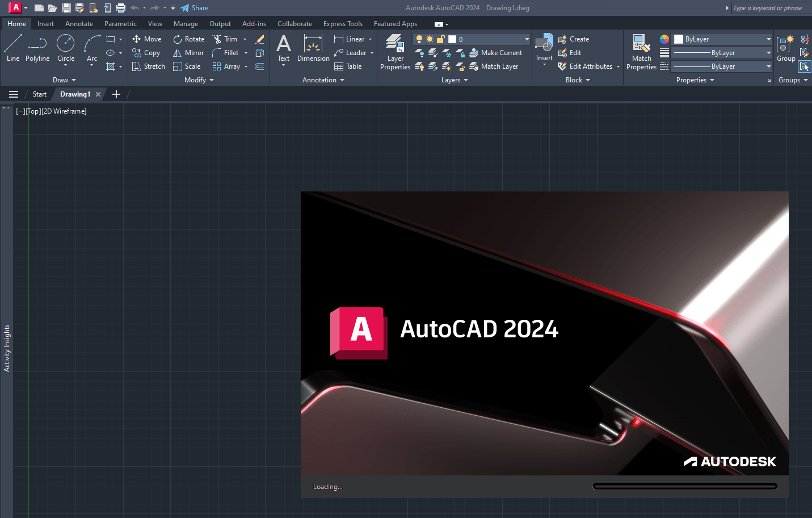Open the Trim tool dropdown arrow
Image resolution: width=812 pixels, height=518 pixels.
[245, 40]
